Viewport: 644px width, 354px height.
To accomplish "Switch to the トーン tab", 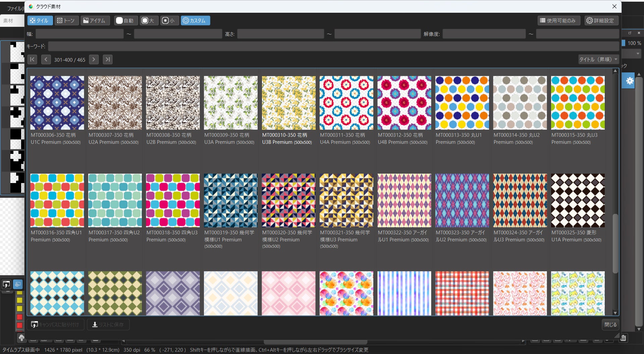I will click(66, 21).
